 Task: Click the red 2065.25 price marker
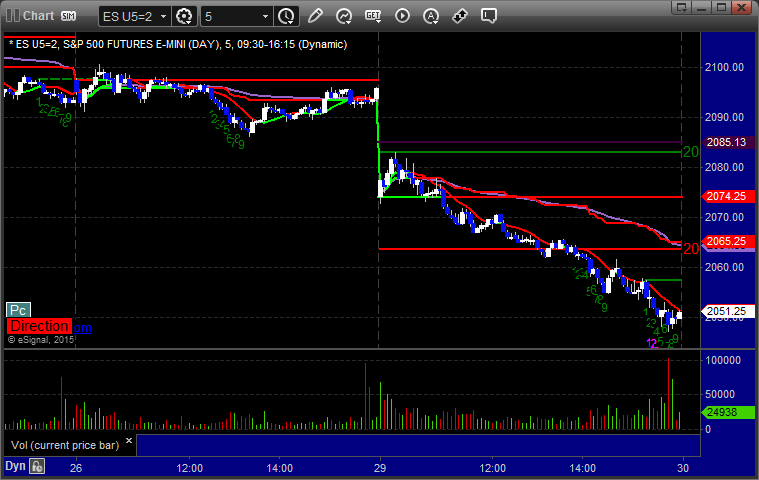728,241
